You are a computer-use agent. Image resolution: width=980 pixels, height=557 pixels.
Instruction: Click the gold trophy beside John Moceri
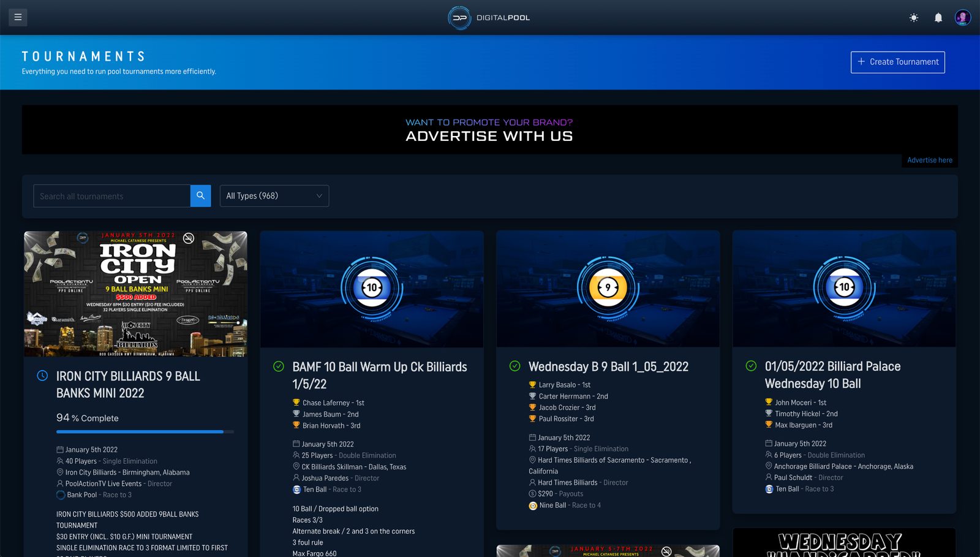coord(769,402)
